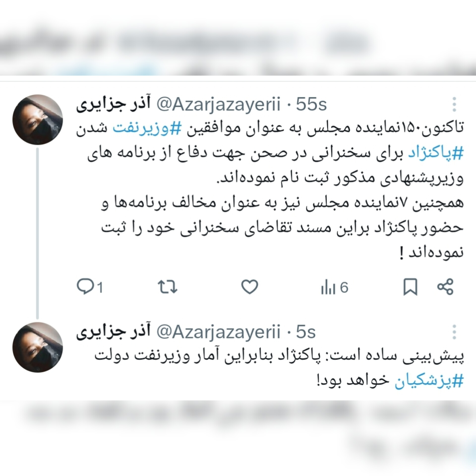Open @Azarjazayerii handle on first tweet
The height and width of the screenshot is (476, 476).
[x=218, y=105]
